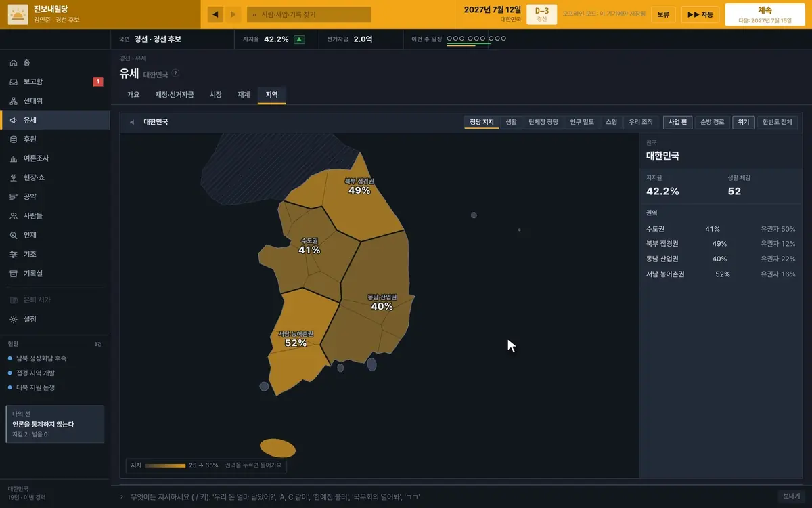
Task: Open 설정 gear icon
Action: pos(14,319)
